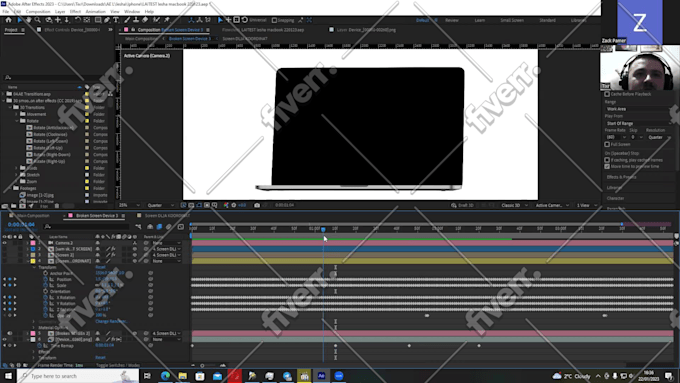Open Play From dropdown showing Start Of Range
The height and width of the screenshot is (383, 680).
click(x=637, y=123)
